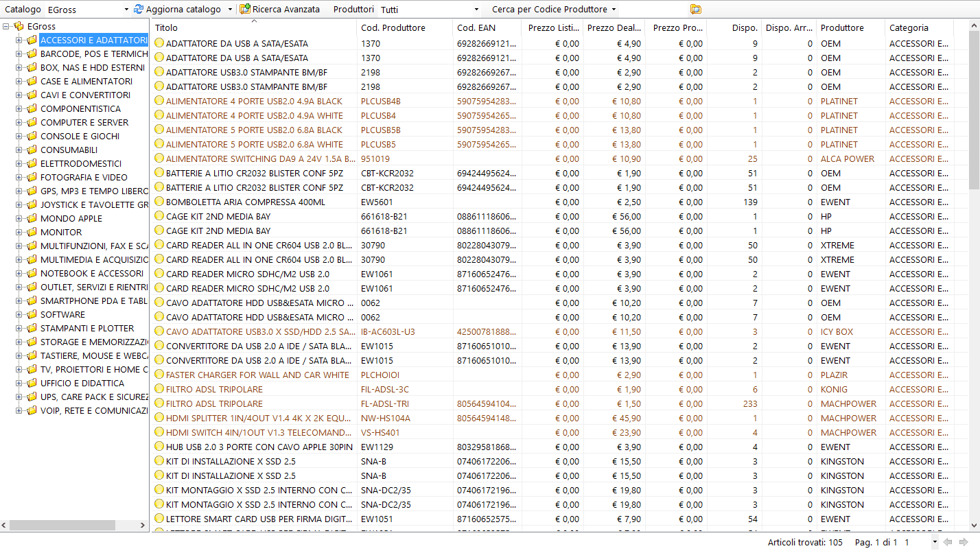Click the Aggiorna catalogo button label
This screenshot has height=553, width=980.
(x=183, y=10)
